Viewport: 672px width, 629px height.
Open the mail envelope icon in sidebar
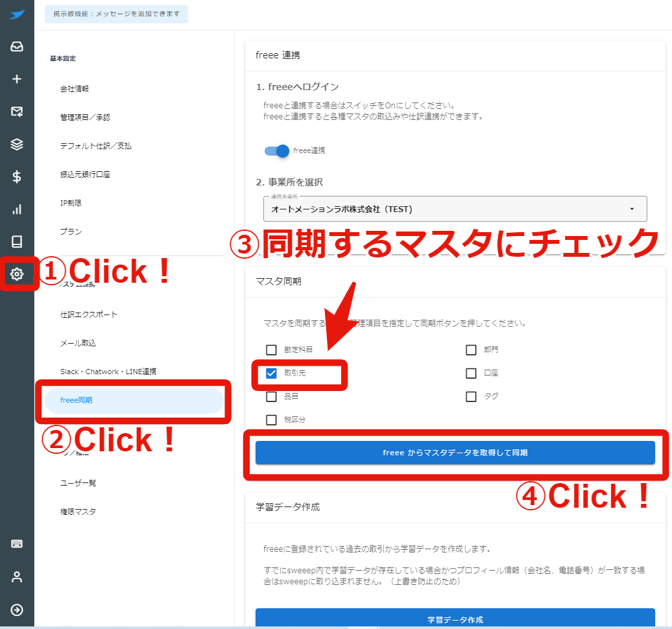tap(17, 112)
